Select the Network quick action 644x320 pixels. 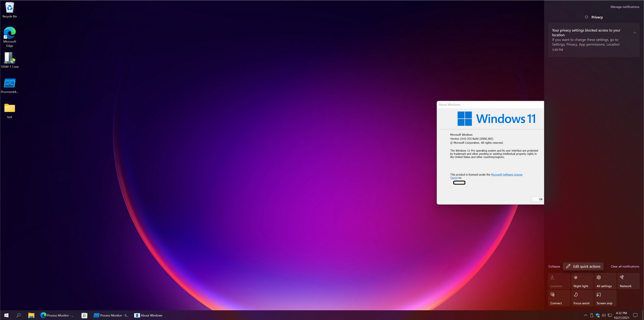627,281
